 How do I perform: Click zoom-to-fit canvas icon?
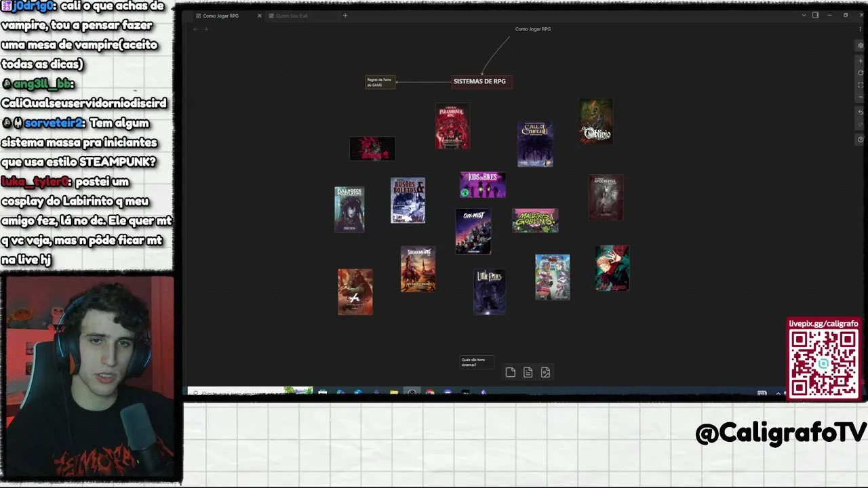click(861, 85)
